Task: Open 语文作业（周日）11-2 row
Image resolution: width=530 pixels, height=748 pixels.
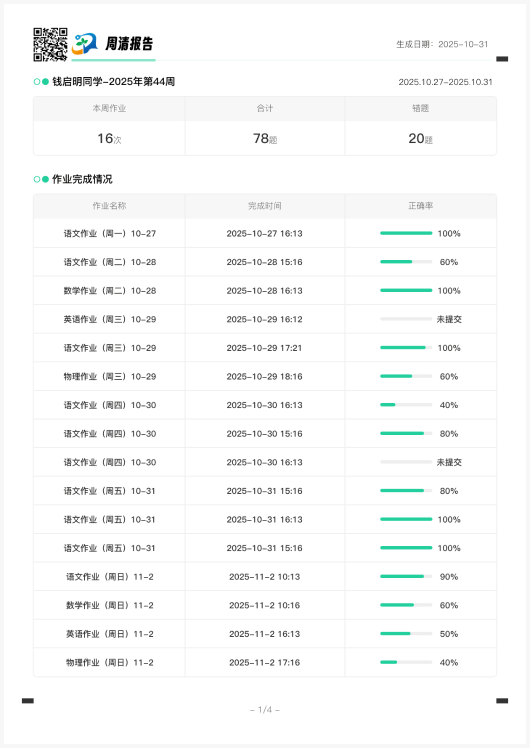Action: tap(265, 577)
